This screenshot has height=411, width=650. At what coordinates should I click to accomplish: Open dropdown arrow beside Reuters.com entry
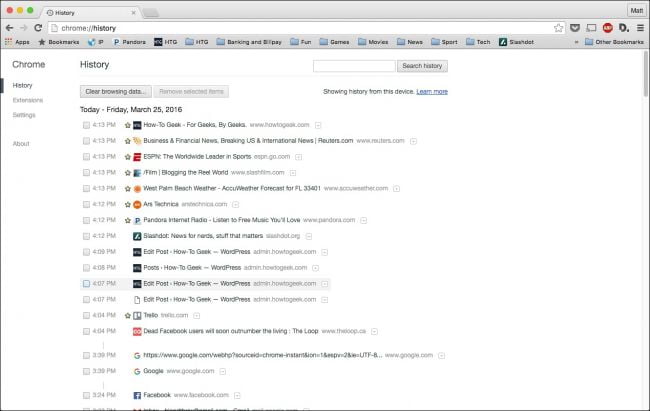click(413, 141)
